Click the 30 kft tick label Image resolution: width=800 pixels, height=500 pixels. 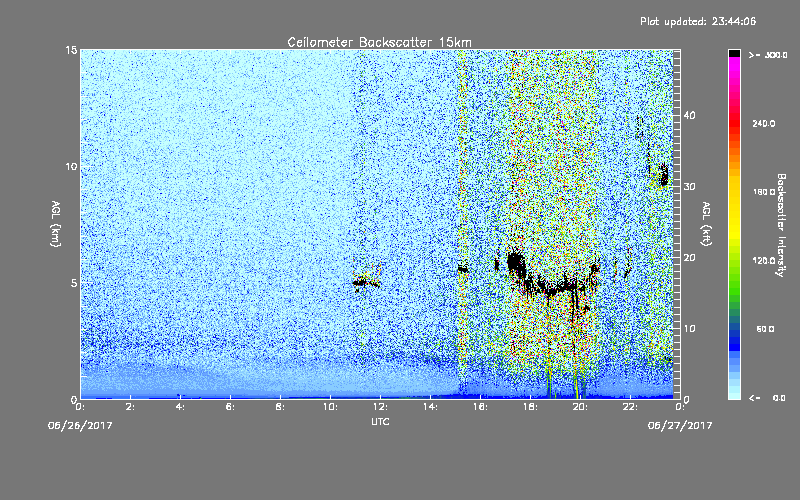click(x=689, y=186)
